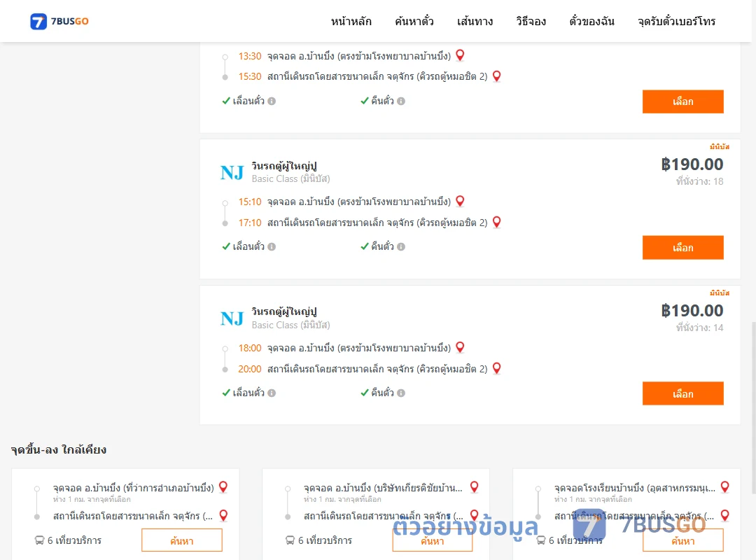Screen dimensions: 756x560
Task: Open the 7BUSGO logo home link
Action: pyautogui.click(x=59, y=21)
